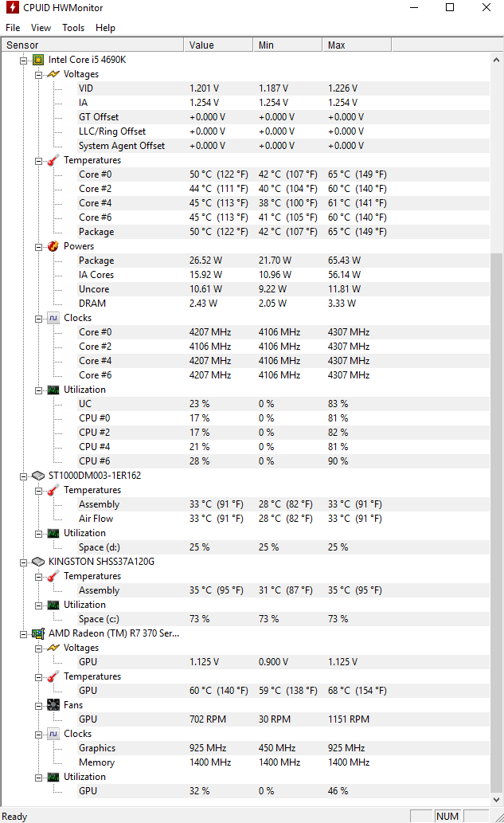Screen dimensions: 504x823
Task: Click the ST1000DM003-1ER162 hard drive icon
Action: pyautogui.click(x=37, y=476)
